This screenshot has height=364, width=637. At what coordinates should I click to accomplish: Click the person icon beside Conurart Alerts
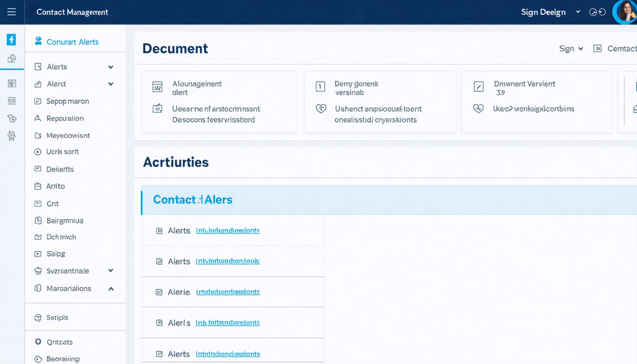point(38,41)
